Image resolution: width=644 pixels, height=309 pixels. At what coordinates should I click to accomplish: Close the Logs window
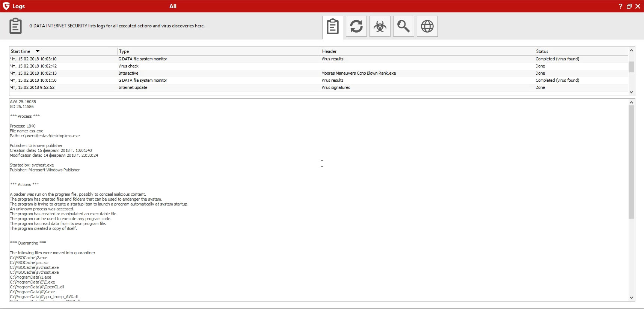(x=638, y=6)
